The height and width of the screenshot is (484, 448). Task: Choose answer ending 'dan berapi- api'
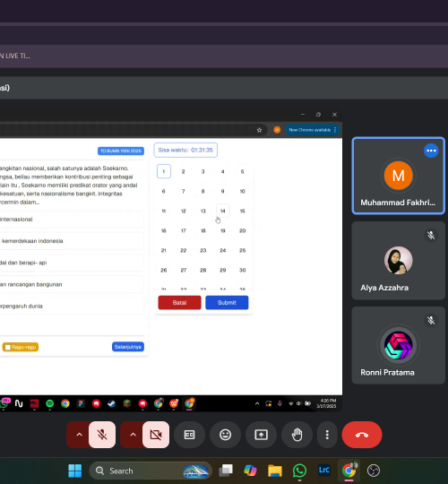(72, 263)
